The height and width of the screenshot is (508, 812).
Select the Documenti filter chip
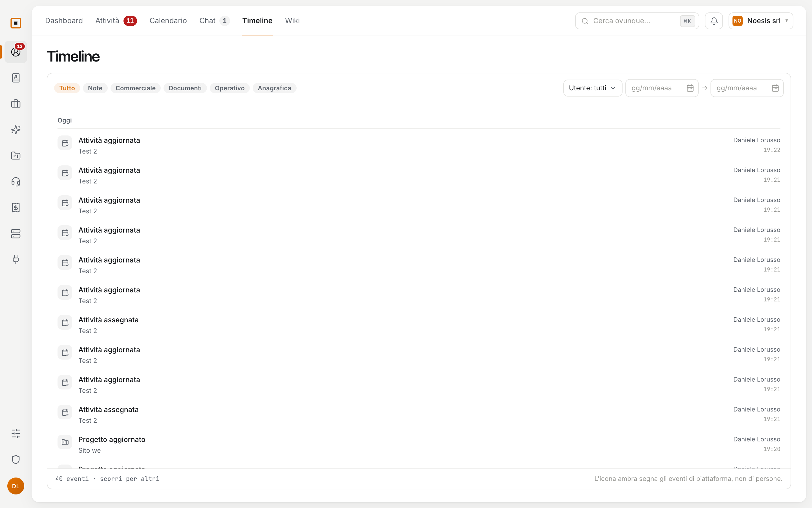[x=185, y=88]
